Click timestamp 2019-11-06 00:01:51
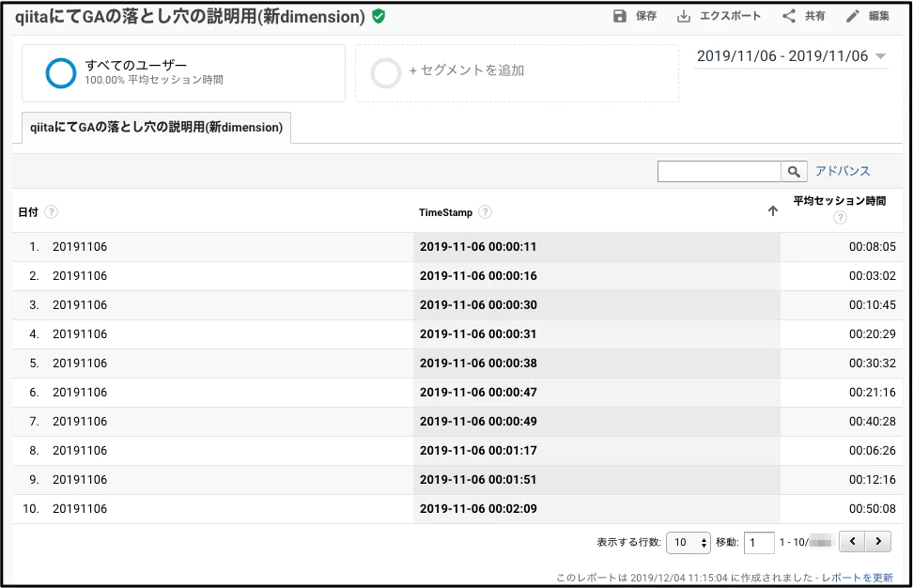This screenshot has height=588, width=913. pyautogui.click(x=478, y=480)
